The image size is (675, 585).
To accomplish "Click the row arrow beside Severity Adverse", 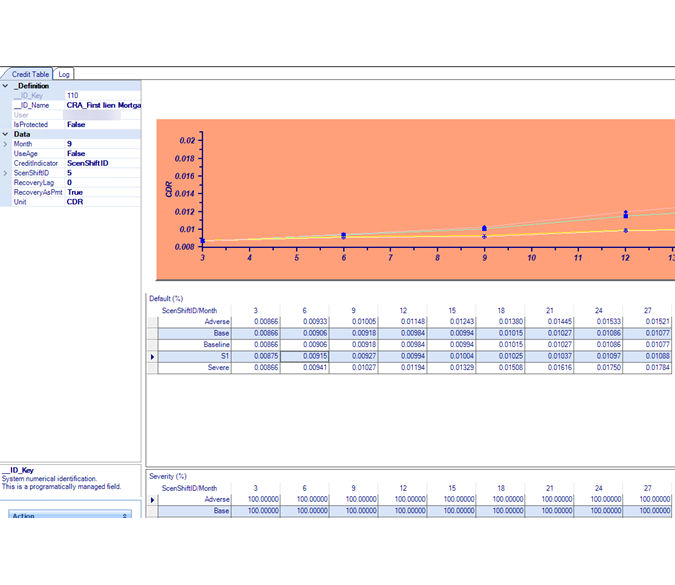I will coord(152,499).
